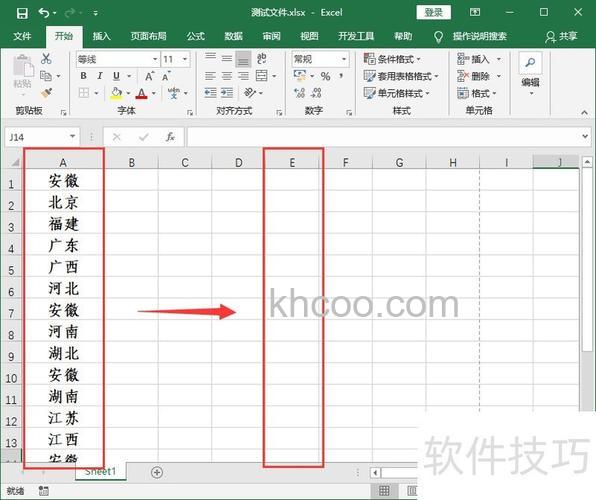Viewport: 596px width, 500px height.
Task: Open 单元格样式 cell styles
Action: pos(396,93)
